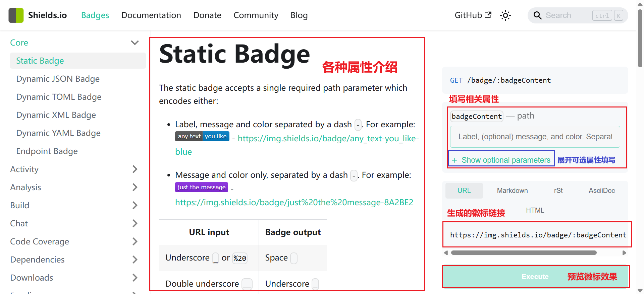Click the 'URL input' table header
Screen dimensions: 644x294
tap(209, 232)
